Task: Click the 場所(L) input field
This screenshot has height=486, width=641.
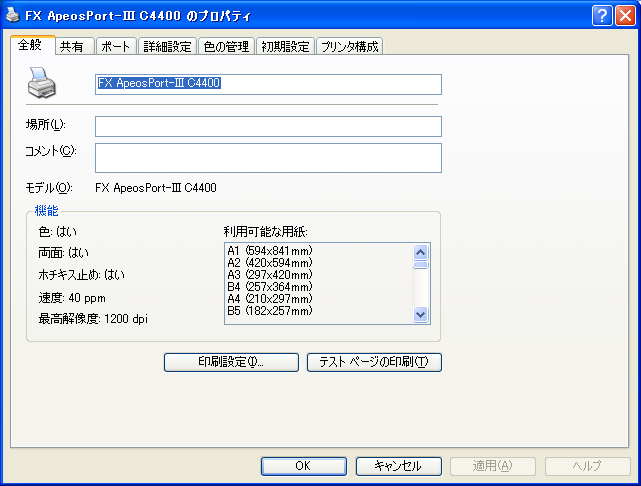Action: point(268,126)
